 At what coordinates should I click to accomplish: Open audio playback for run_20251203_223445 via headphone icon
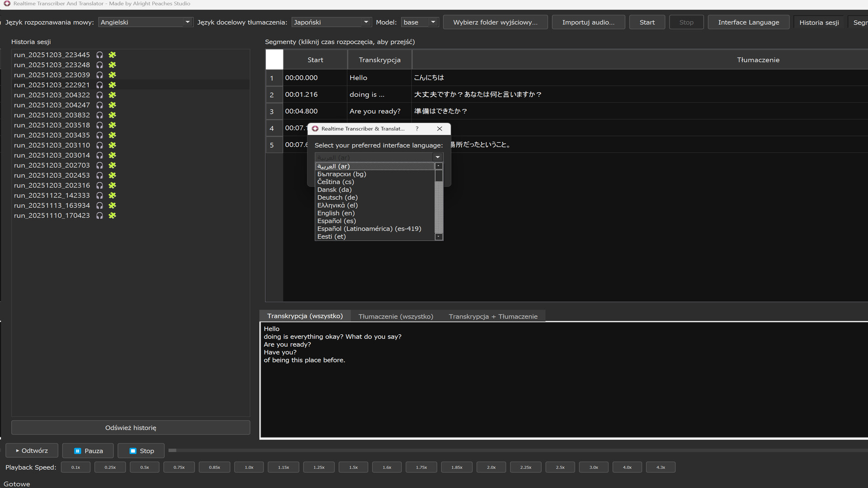tap(99, 55)
